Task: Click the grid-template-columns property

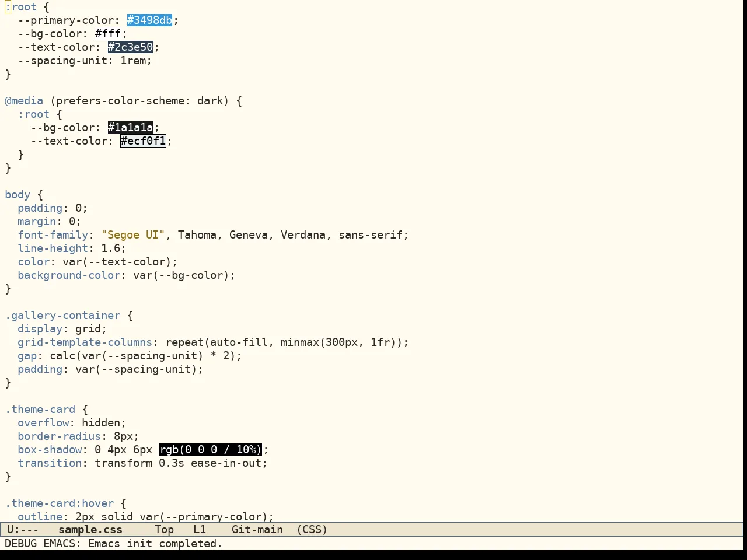Action: coord(85,342)
